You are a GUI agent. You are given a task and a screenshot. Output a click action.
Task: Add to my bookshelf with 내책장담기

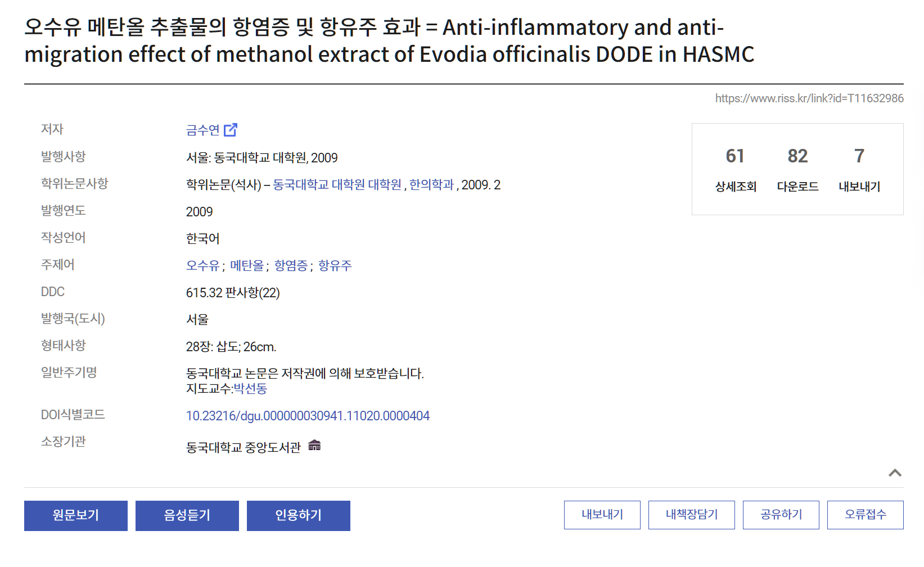(x=692, y=515)
